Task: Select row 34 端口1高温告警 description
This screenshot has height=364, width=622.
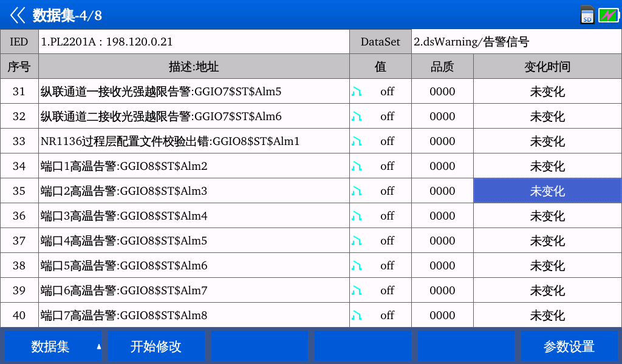Action: pos(124,166)
